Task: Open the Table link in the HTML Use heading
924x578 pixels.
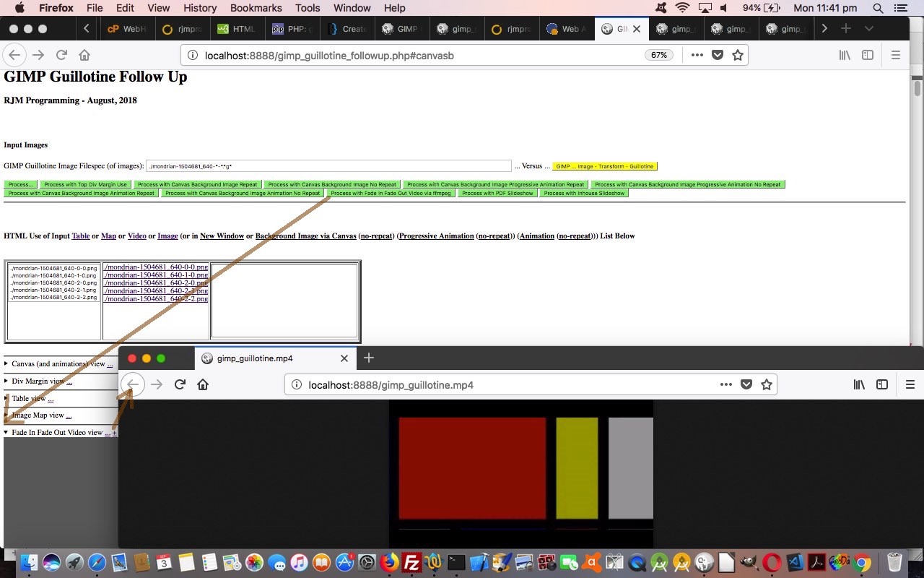Action: 81,236
